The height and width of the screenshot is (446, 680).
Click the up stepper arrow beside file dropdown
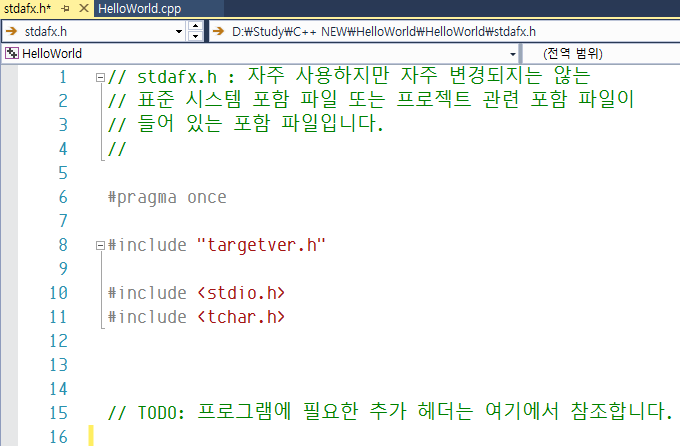[x=194, y=26]
